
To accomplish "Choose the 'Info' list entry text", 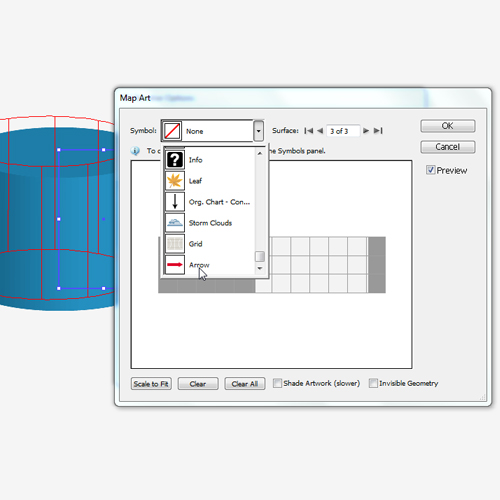I will (195, 160).
